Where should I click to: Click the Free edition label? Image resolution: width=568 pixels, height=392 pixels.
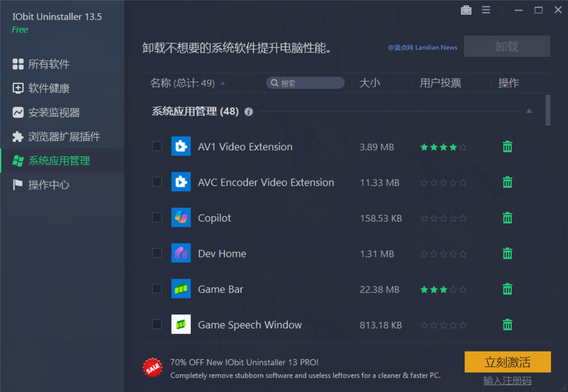point(20,30)
